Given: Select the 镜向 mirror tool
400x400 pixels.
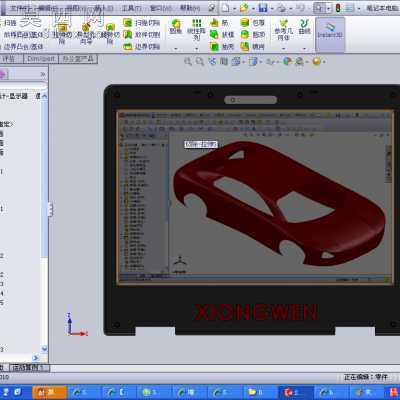Looking at the screenshot, I should pyautogui.click(x=253, y=47).
